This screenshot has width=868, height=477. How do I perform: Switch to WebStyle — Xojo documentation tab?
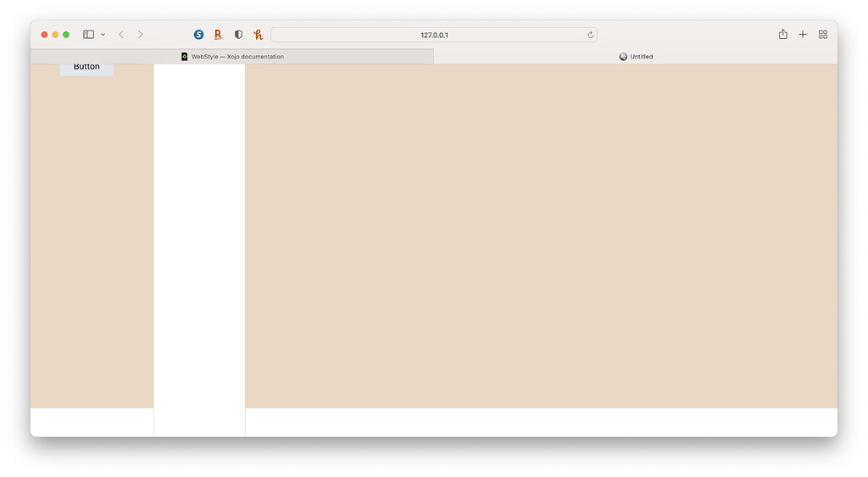coord(232,57)
